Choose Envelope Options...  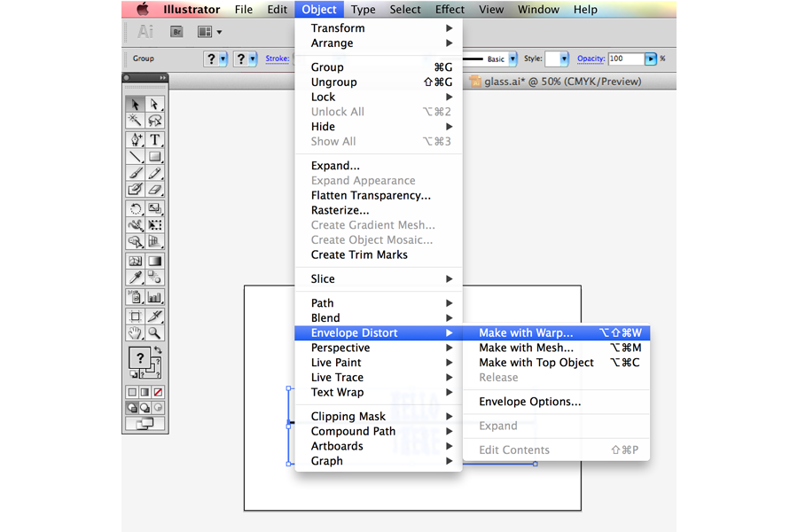pos(556,402)
